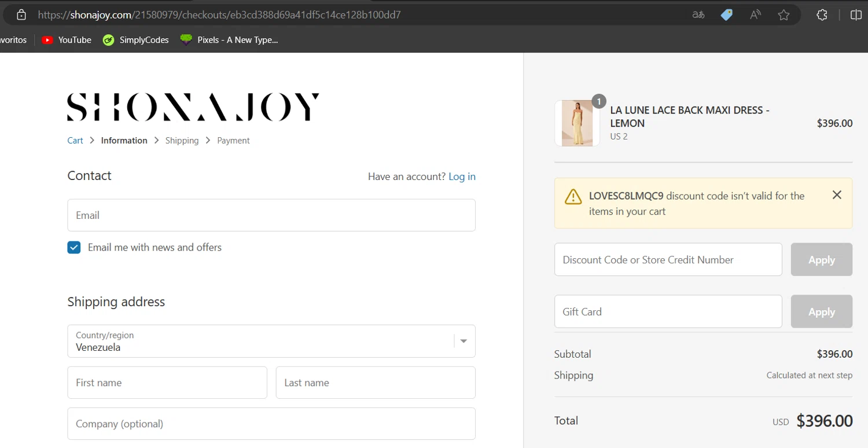This screenshot has height=448, width=868.
Task: Focus the Discount Code or Store Credit field
Action: coord(668,260)
